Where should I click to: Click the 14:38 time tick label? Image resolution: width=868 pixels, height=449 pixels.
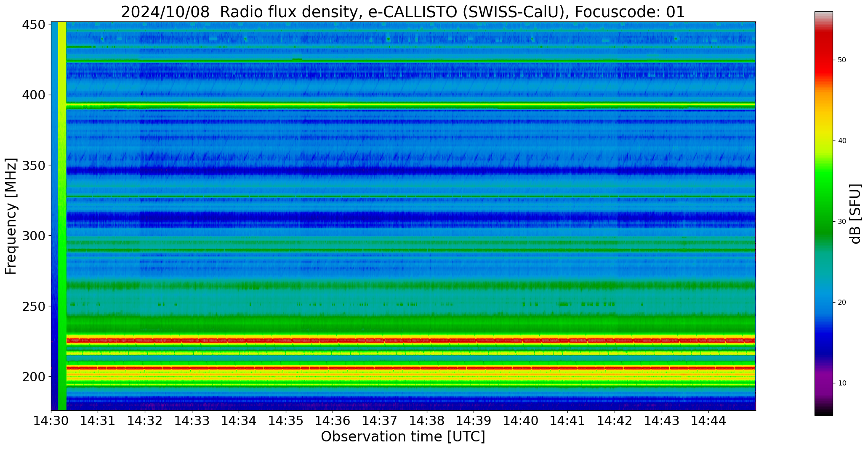pyautogui.click(x=427, y=420)
